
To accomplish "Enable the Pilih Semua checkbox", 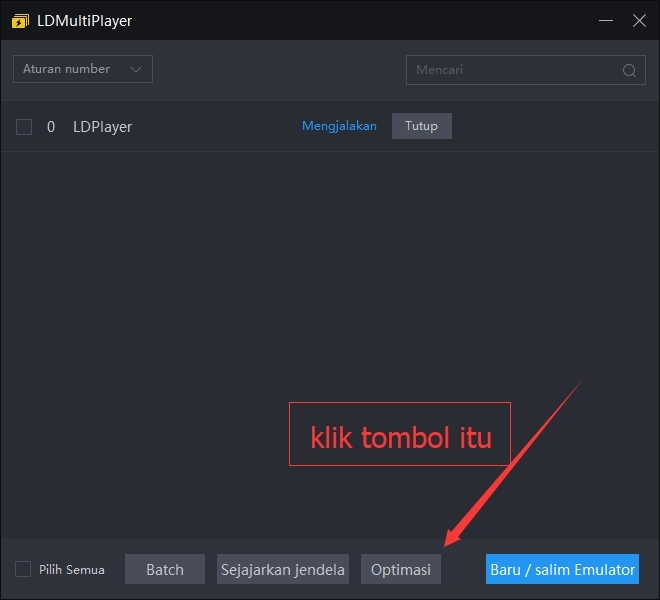I will point(23,569).
